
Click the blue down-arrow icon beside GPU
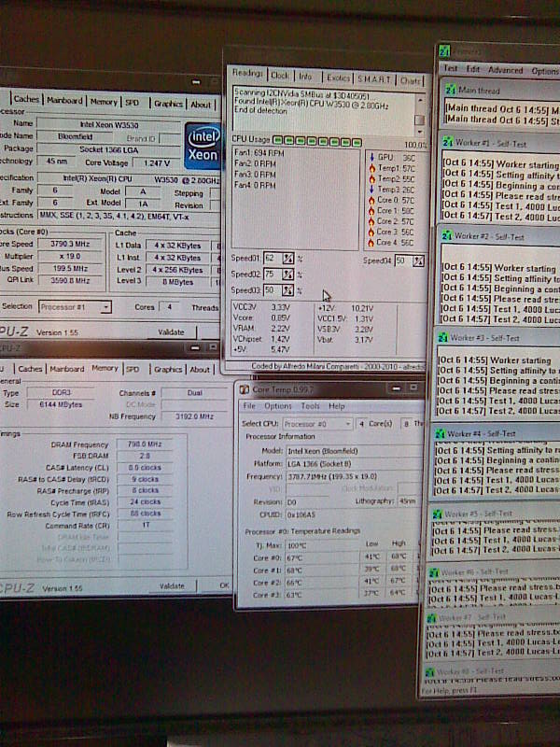371,157
